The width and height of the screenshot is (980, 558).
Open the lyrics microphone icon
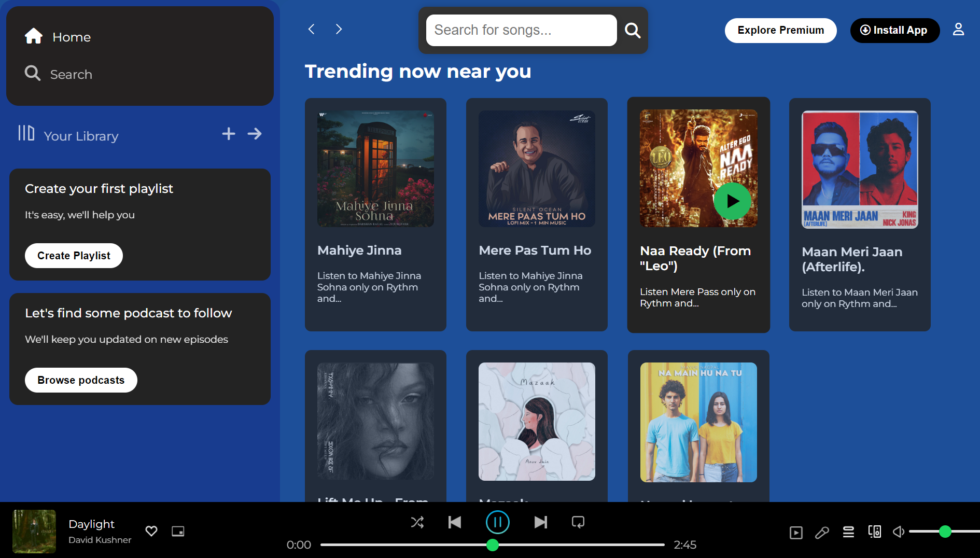tap(822, 533)
